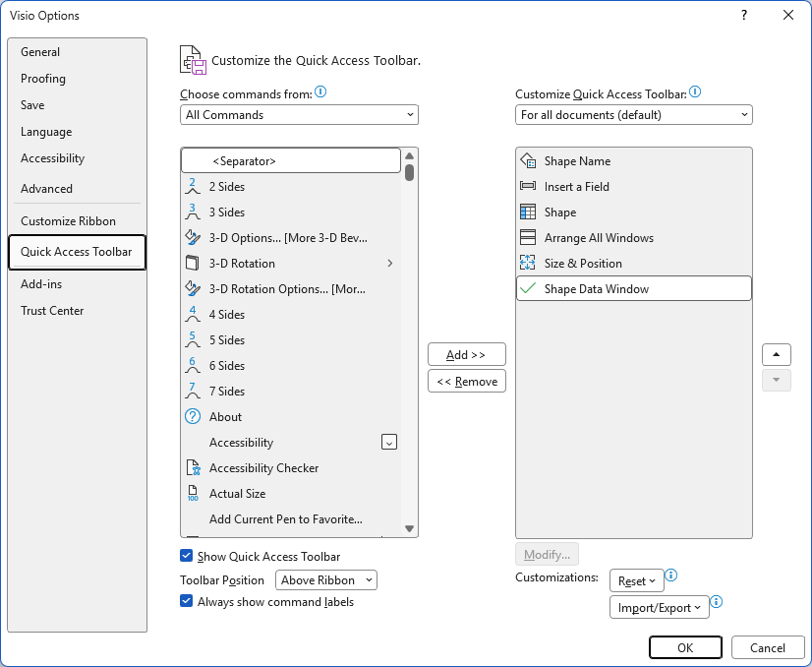Open the For all documents (default) dropdown
This screenshot has height=667, width=812.
click(x=634, y=115)
